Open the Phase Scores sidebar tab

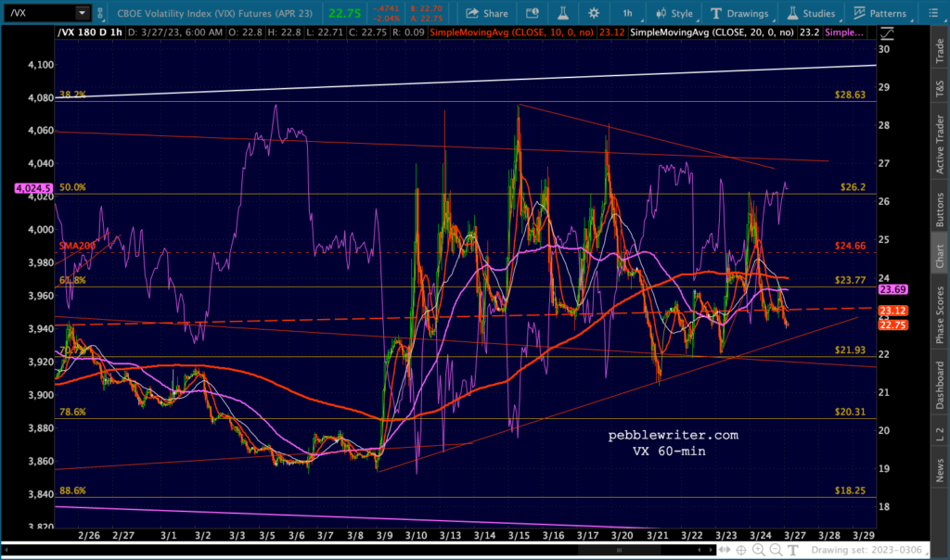click(940, 315)
